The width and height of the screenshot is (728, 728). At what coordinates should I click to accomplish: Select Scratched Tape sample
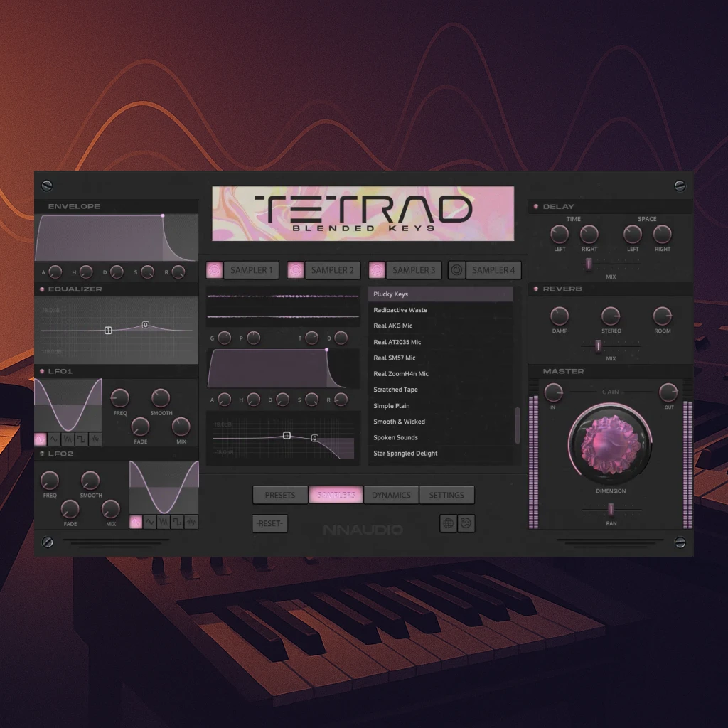[441, 390]
